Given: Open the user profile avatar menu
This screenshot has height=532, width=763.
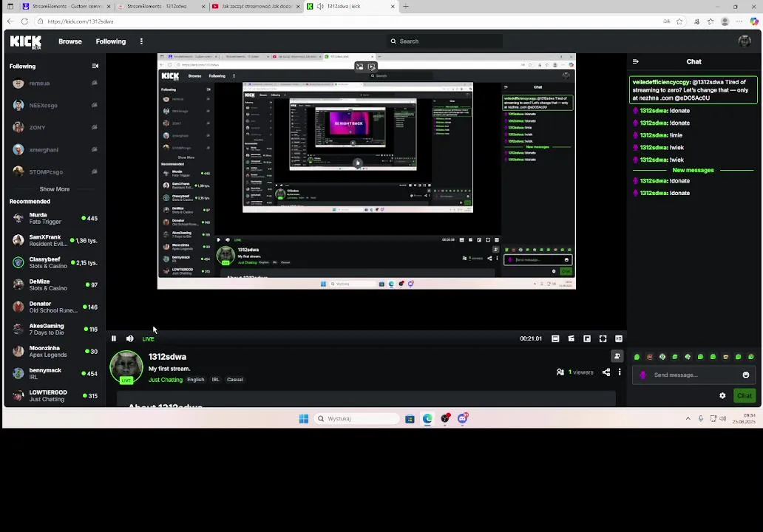Looking at the screenshot, I should pos(745,41).
